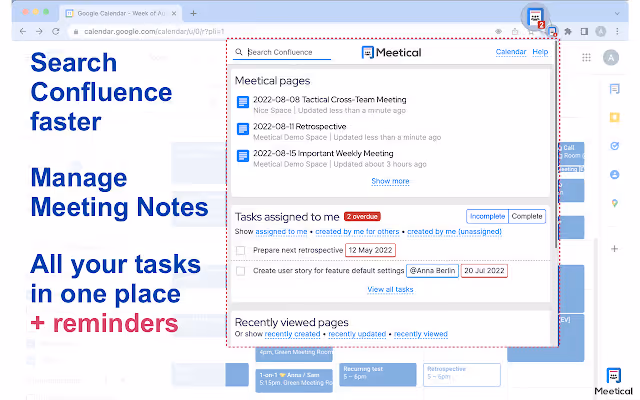Click the Meetical popup vertical scrollbar
The image size is (640, 400).
coord(556,143)
